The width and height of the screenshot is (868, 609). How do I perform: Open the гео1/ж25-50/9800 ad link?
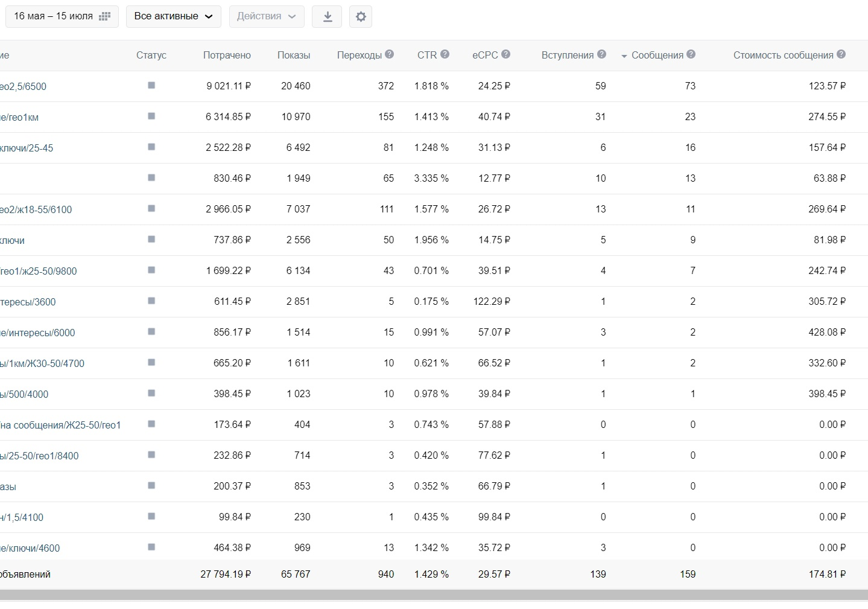point(39,272)
